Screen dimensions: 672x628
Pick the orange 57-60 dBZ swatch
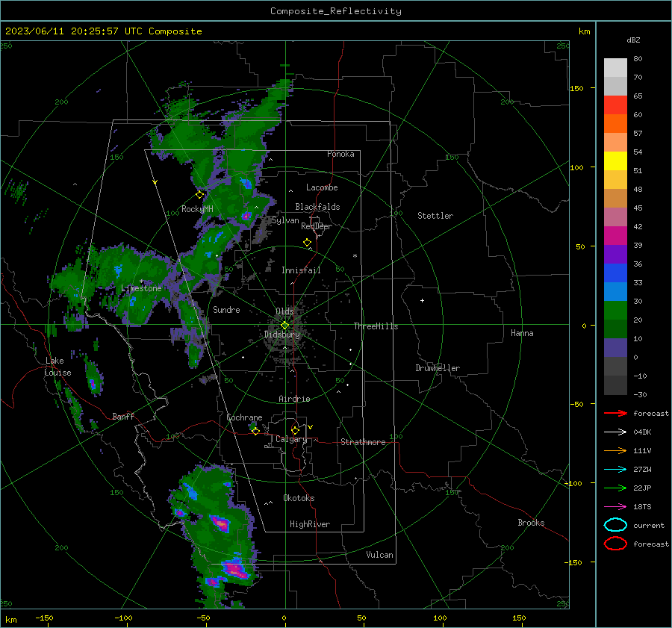(x=615, y=124)
